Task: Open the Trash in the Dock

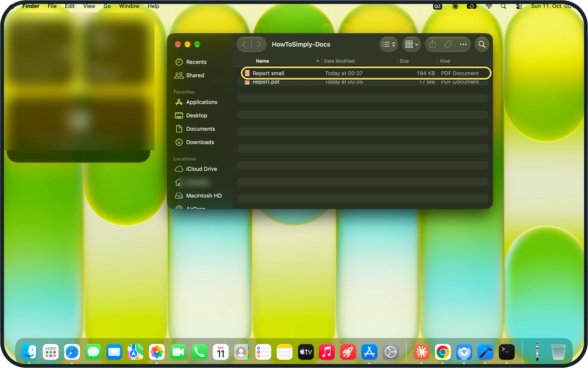Action: pos(558,352)
